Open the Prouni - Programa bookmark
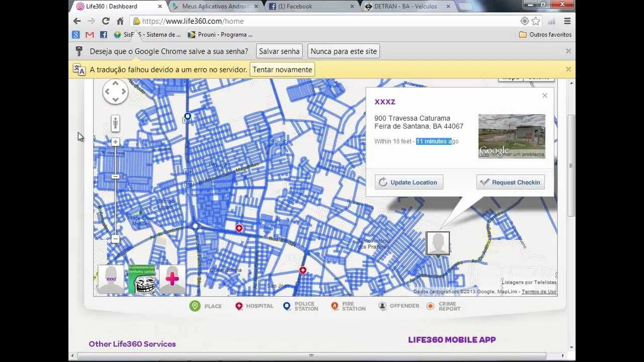This screenshot has height=362, width=644. tap(220, 35)
